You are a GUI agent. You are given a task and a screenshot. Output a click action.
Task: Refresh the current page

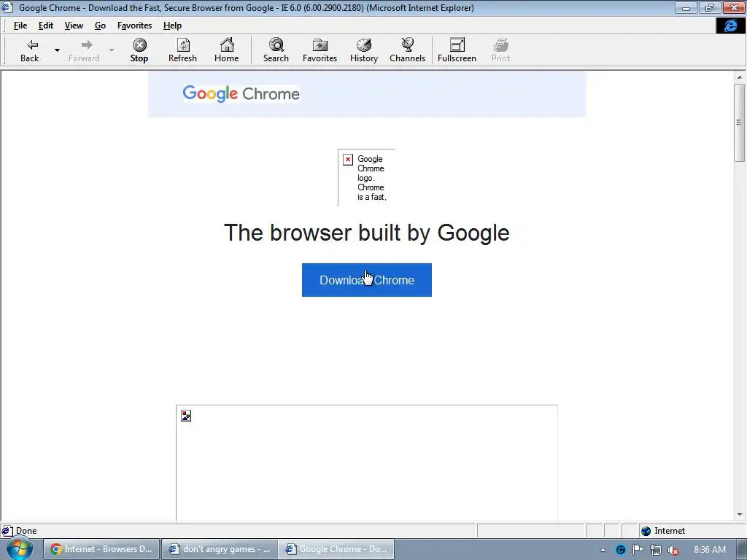(x=182, y=50)
